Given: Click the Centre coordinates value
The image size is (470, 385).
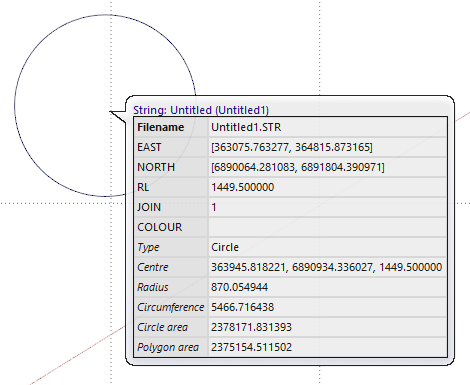Looking at the screenshot, I should pyautogui.click(x=327, y=267).
